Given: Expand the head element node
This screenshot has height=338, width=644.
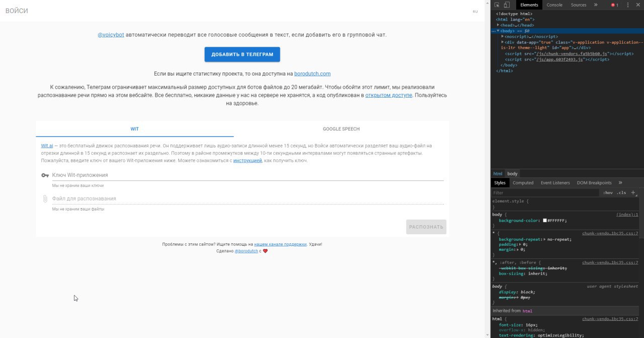Looking at the screenshot, I should click(x=498, y=25).
